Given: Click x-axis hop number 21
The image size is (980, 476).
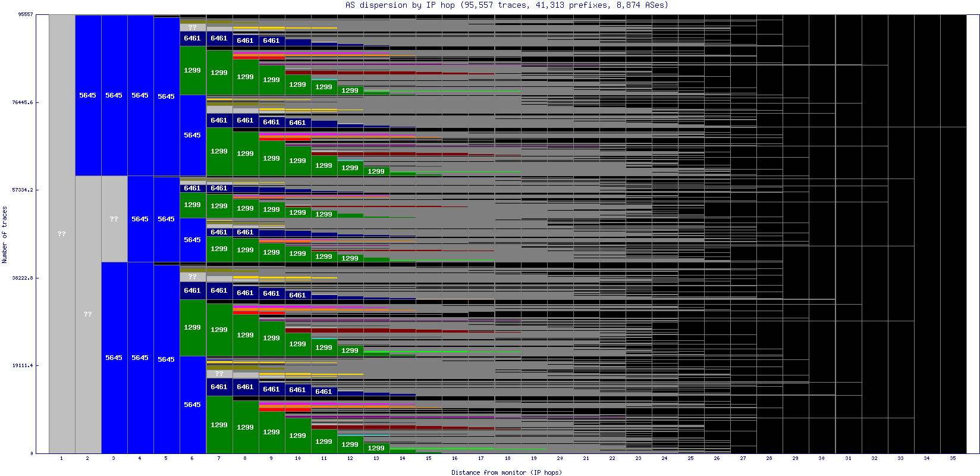Looking at the screenshot, I should point(586,458).
